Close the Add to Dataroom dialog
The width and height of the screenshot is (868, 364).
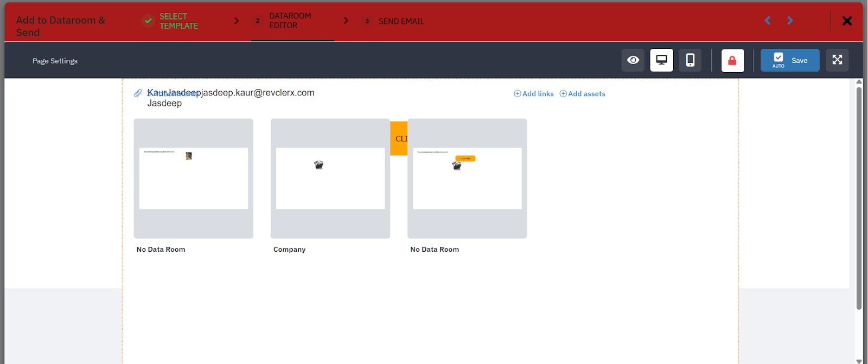847,21
